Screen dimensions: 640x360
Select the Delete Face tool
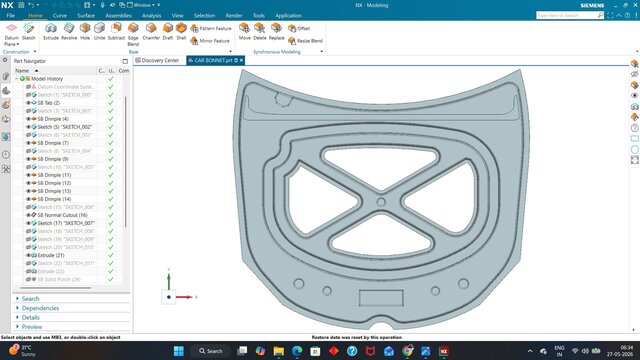click(260, 31)
